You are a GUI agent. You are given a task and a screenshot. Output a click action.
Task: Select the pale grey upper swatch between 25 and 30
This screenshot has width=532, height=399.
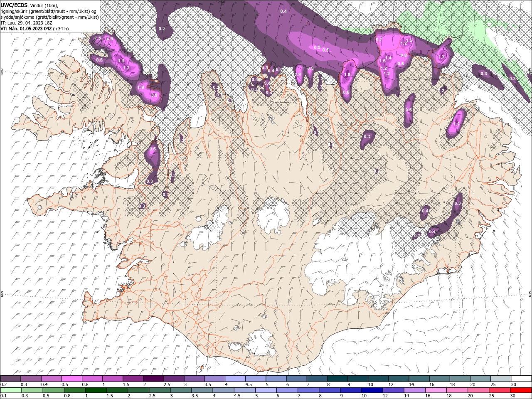[x=501, y=379]
